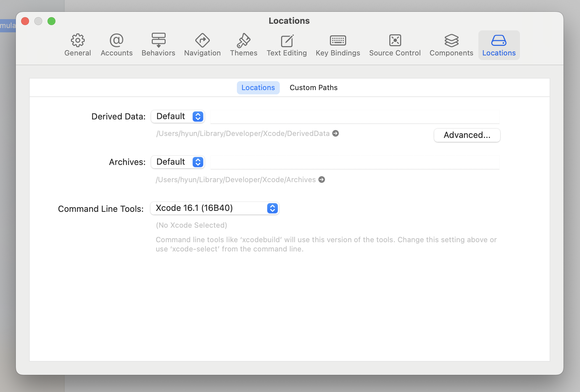Click the '(No Xcode Selected)' text
Viewport: 580px width, 392px height.
(191, 225)
